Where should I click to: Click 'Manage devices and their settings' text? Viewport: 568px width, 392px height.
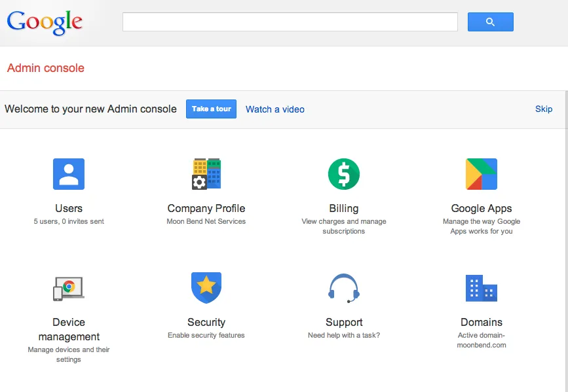point(69,354)
